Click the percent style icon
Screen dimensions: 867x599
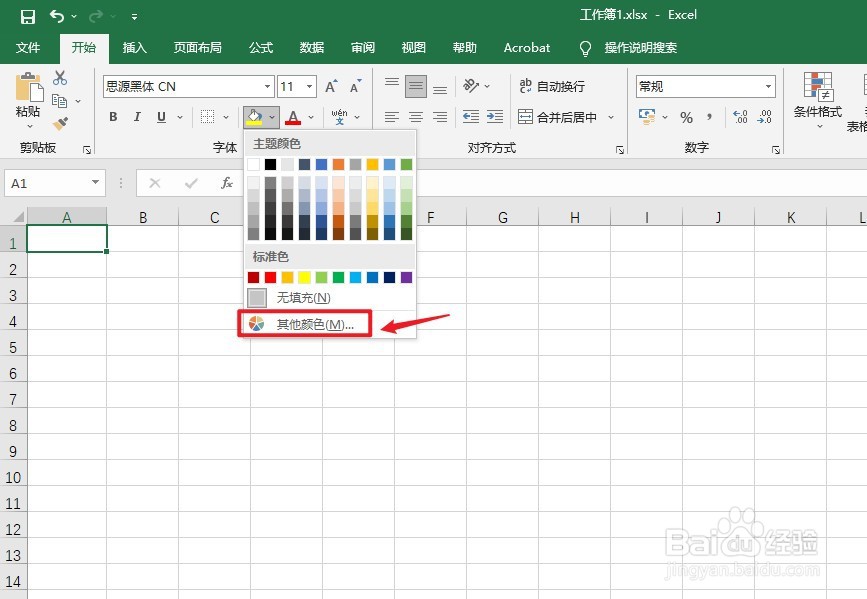coord(687,117)
